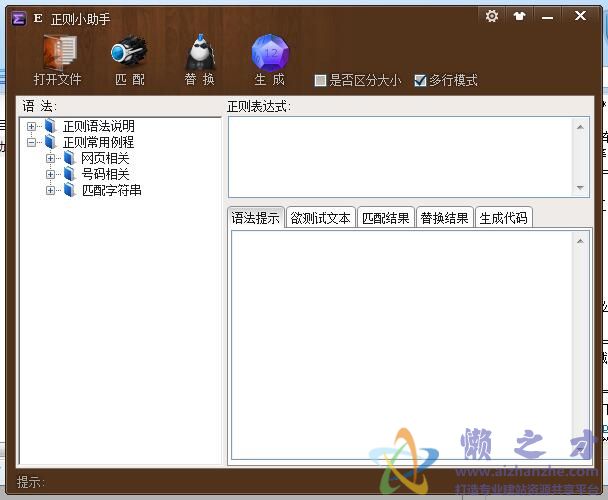This screenshot has width=608, height=500.
Task: Click book icon beside 正则常用例程
Action: [50, 142]
